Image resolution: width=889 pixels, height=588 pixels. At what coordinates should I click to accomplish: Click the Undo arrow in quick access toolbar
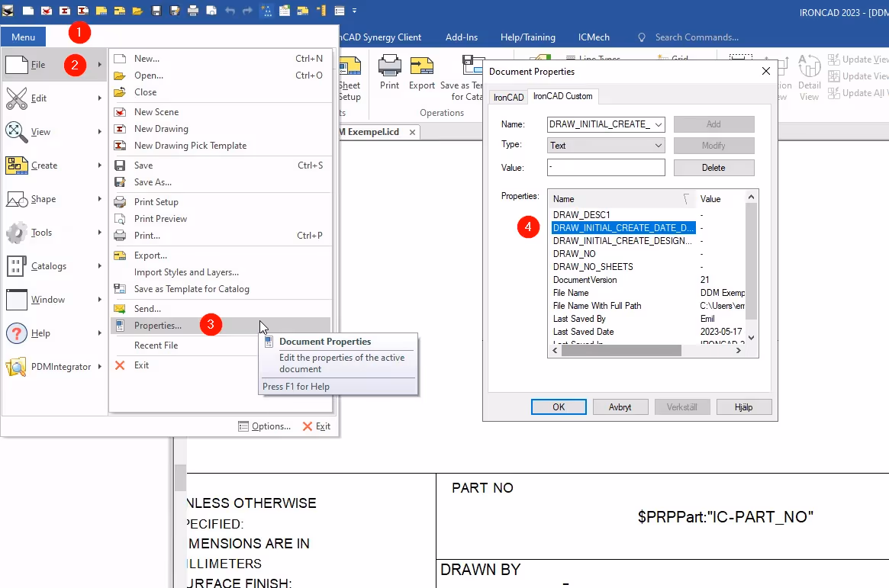pos(230,11)
